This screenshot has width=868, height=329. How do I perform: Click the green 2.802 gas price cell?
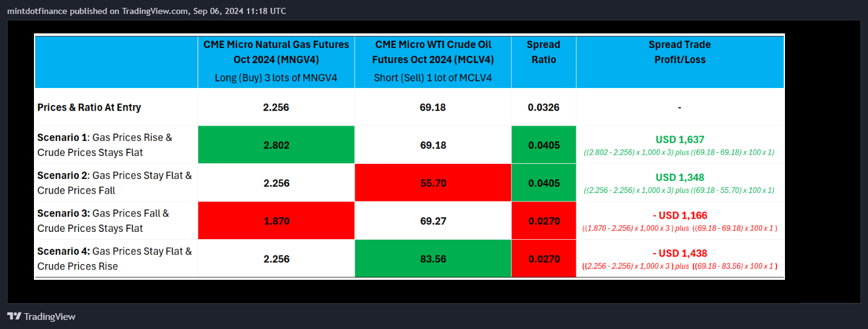click(x=276, y=145)
